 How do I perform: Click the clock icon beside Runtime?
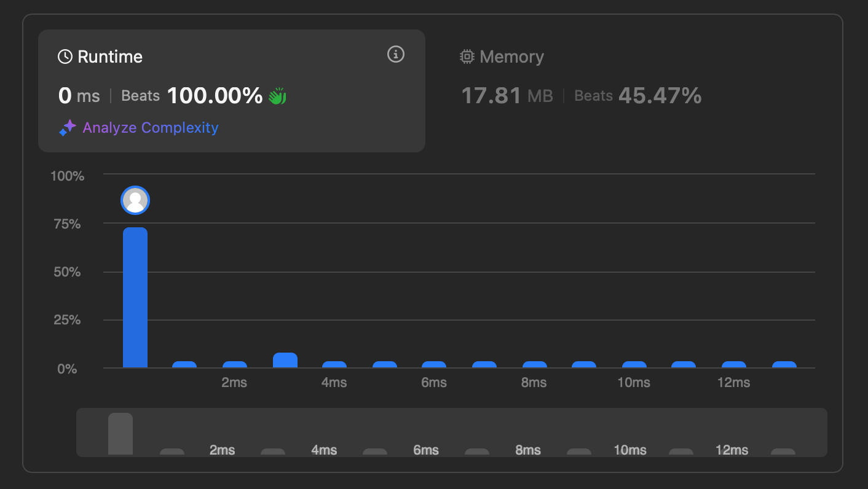pyautogui.click(x=65, y=57)
